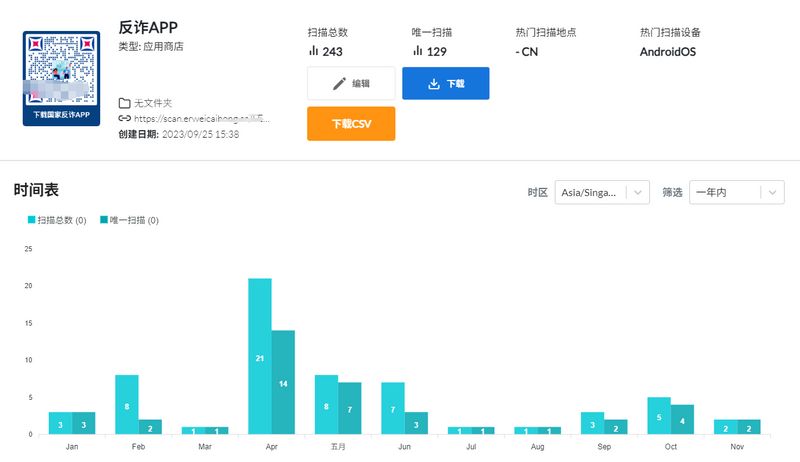The width and height of the screenshot is (800, 462).
Task: Click the pencil edit icon
Action: [x=339, y=84]
